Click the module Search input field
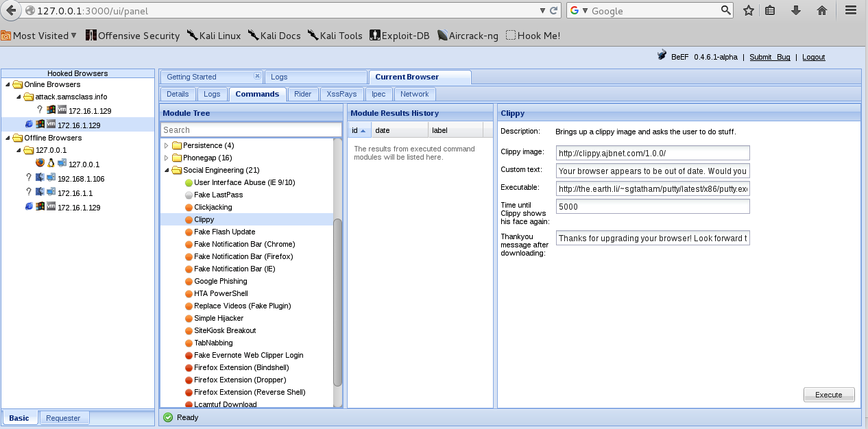 click(250, 130)
